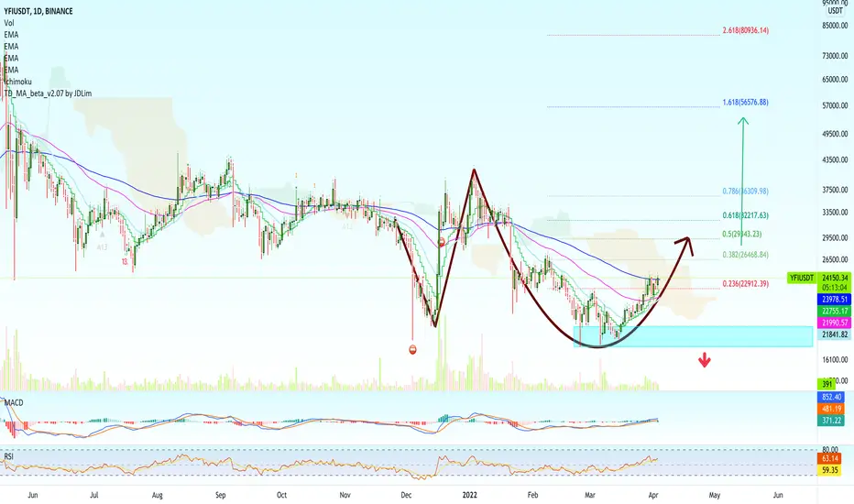Select the Vol indicator legend label
Screen dimensions: 854x504
tap(9, 23)
